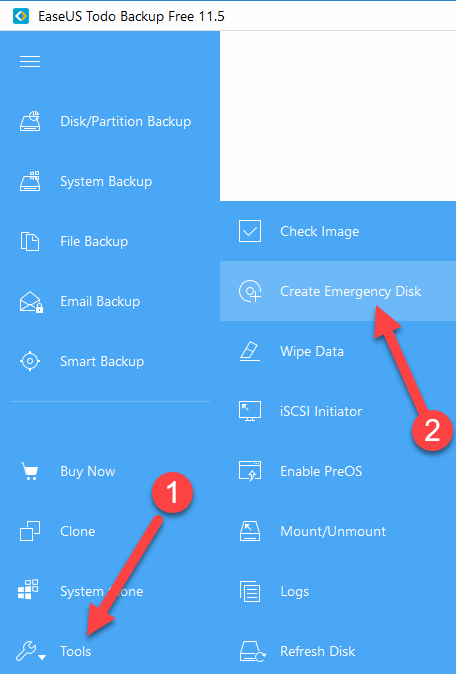Click the Email Backup envelope icon
This screenshot has height=674, width=456.
pyautogui.click(x=31, y=302)
